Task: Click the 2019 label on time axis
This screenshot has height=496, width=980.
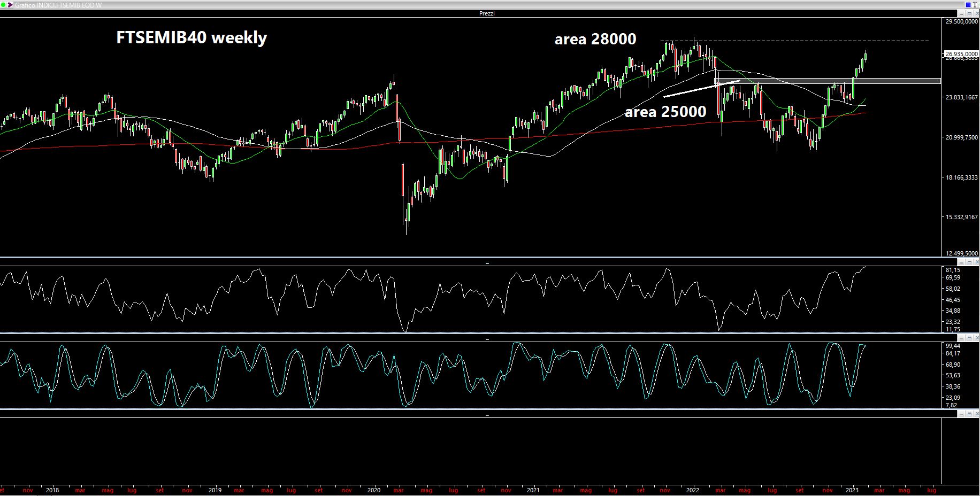Action: [215, 490]
